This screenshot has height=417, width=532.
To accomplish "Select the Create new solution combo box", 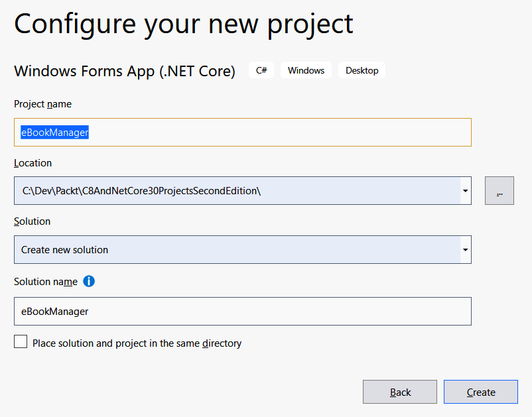I will 243,249.
